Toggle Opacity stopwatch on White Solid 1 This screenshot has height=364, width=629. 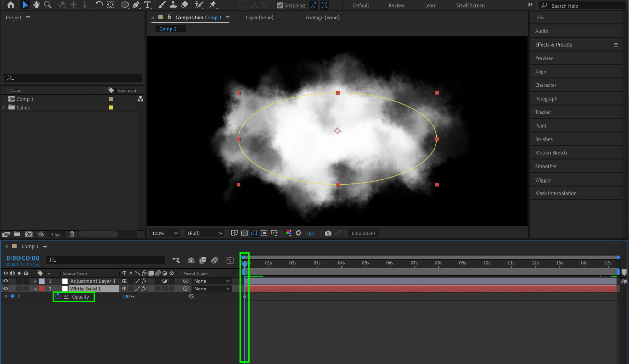[x=58, y=296]
